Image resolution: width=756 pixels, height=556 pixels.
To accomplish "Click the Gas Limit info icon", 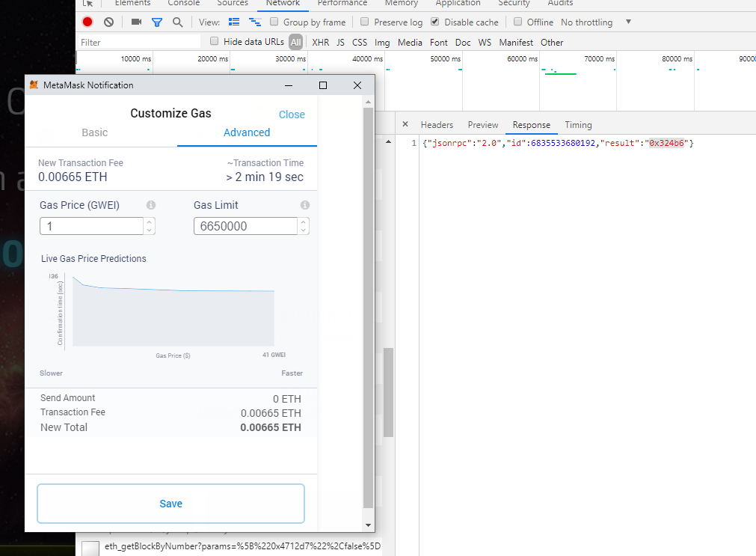I will (x=304, y=204).
